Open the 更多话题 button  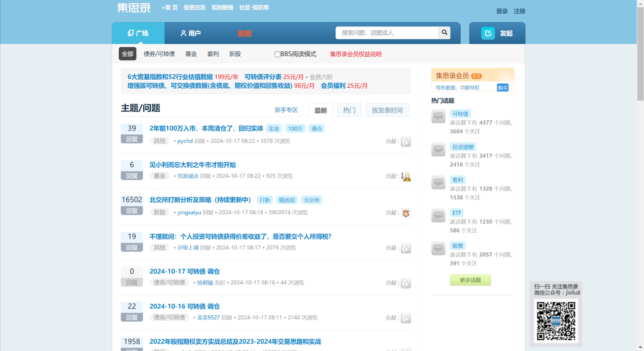tap(470, 280)
